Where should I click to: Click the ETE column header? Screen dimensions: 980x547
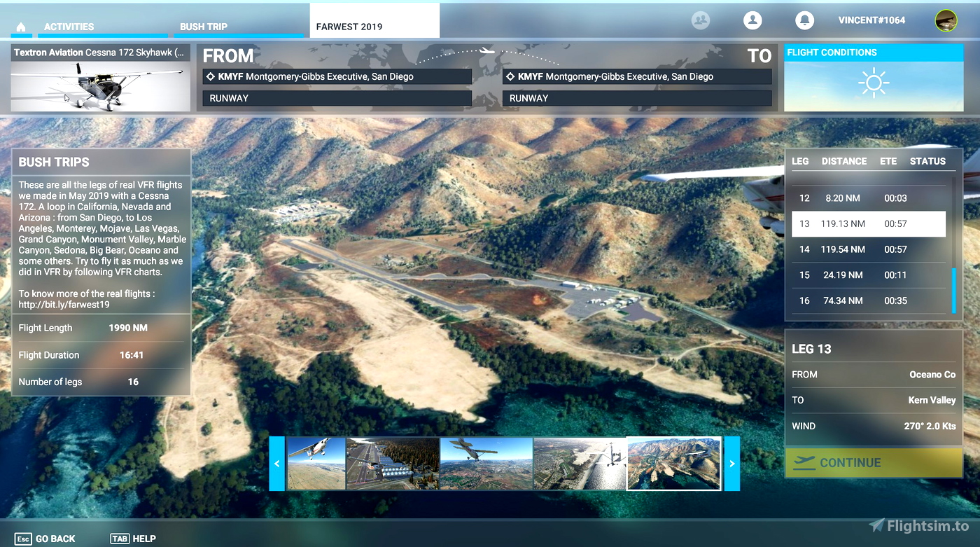(888, 161)
